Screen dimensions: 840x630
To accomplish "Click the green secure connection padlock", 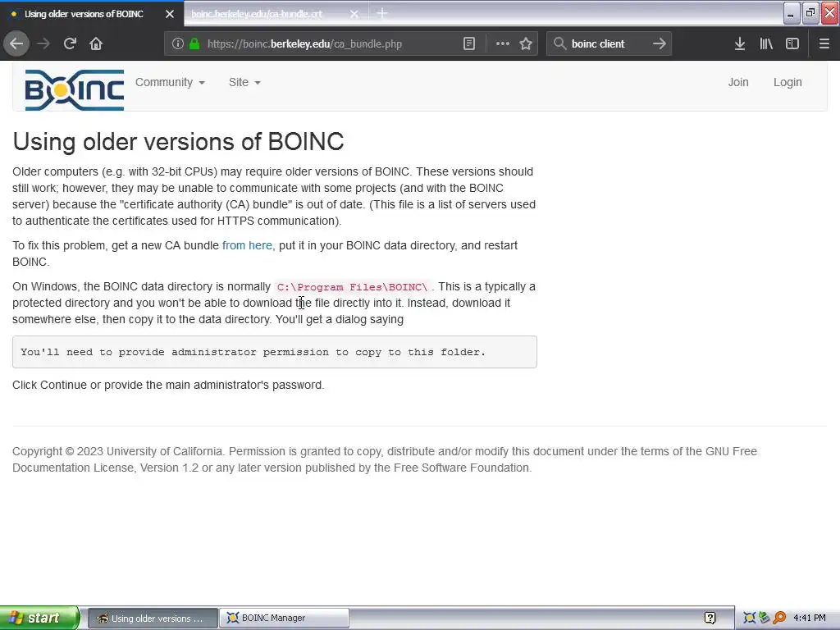I will tap(194, 44).
